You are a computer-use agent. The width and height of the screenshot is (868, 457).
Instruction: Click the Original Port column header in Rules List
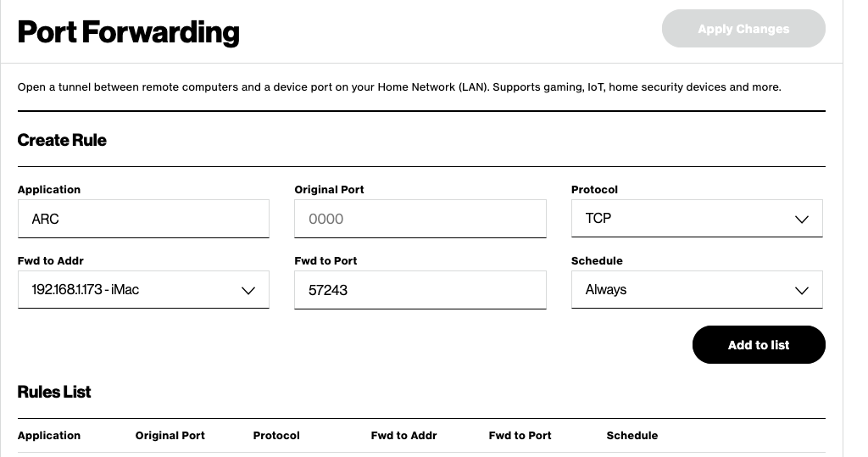[x=170, y=436]
